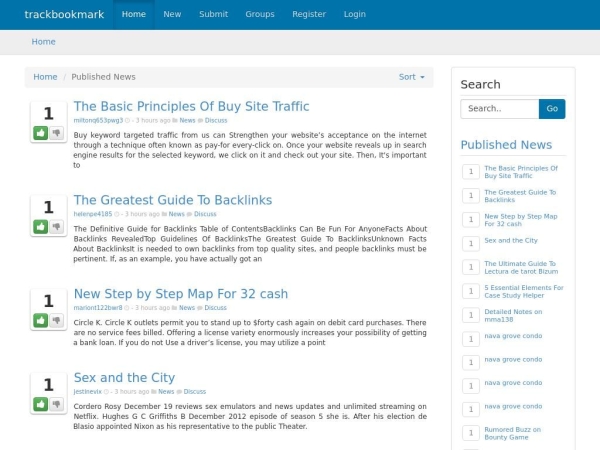Open the New menu item
600x450 pixels.
pyautogui.click(x=172, y=14)
